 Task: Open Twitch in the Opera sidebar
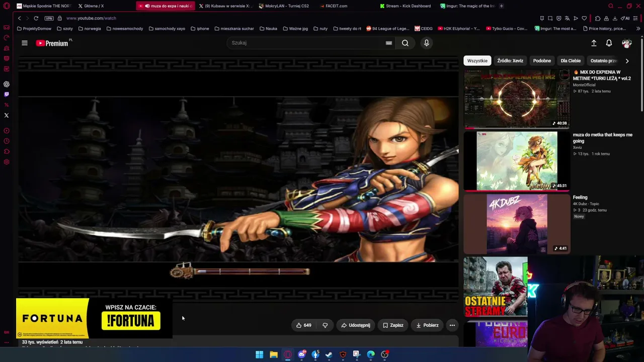point(7,95)
